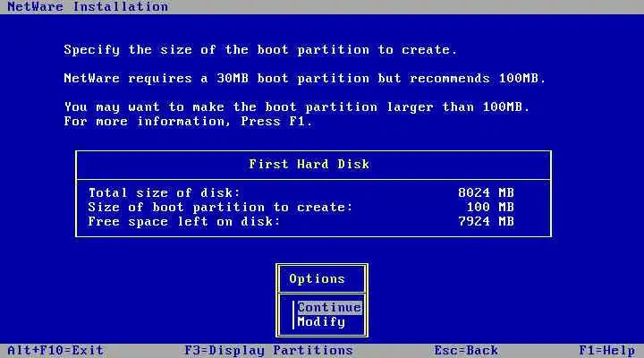Click the First Hard Disk heading
The height and width of the screenshot is (358, 644).
(309, 164)
